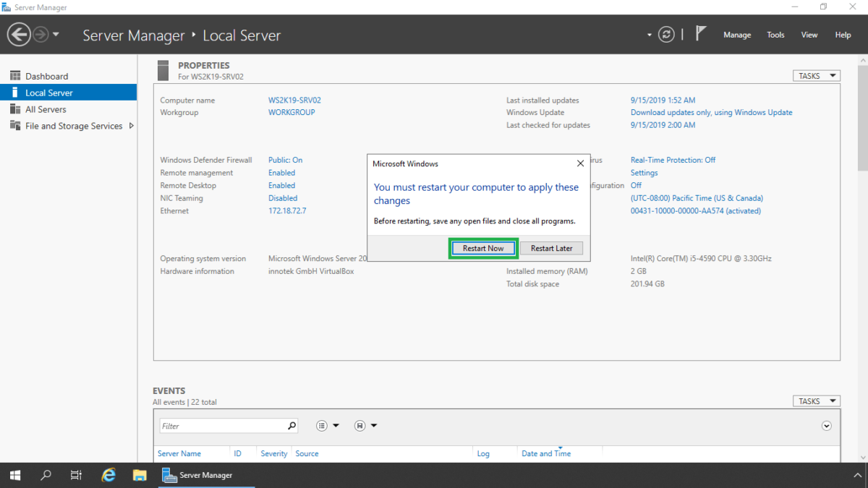The image size is (868, 488).
Task: Open the TASKS dropdown in Events
Action: pyautogui.click(x=816, y=401)
